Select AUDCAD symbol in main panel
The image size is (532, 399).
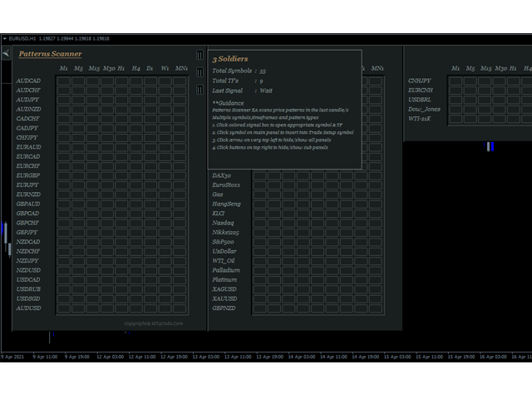tap(28, 81)
